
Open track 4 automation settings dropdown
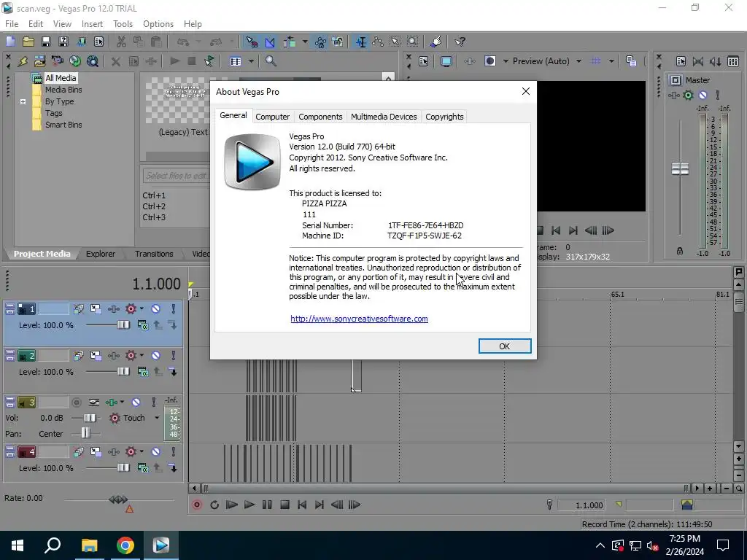click(142, 451)
